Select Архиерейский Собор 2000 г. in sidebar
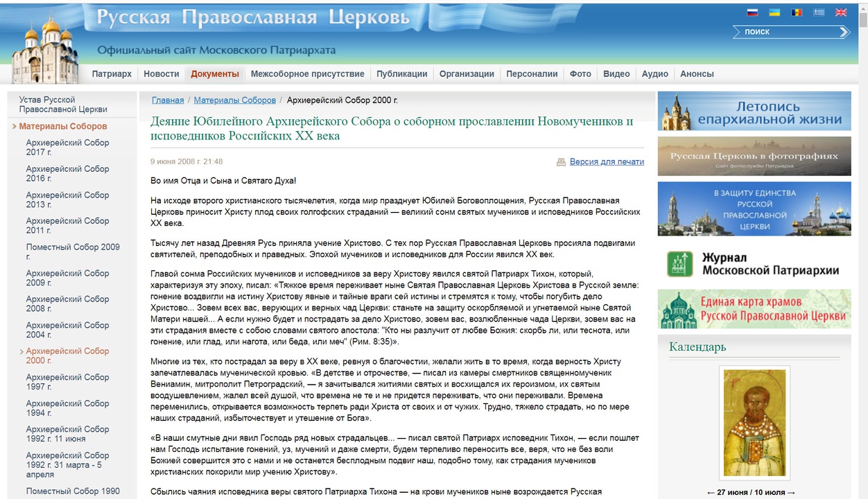868x499 pixels. pos(67,356)
